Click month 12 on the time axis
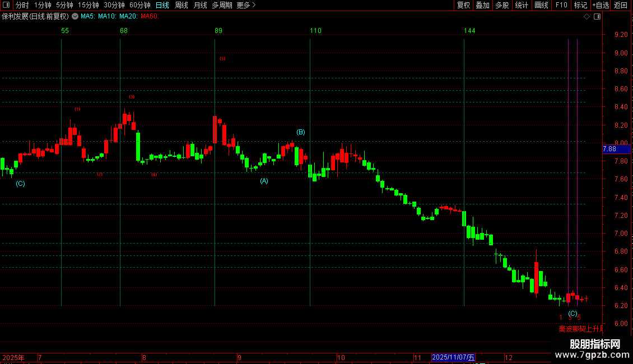The image size is (633, 364). 509,357
